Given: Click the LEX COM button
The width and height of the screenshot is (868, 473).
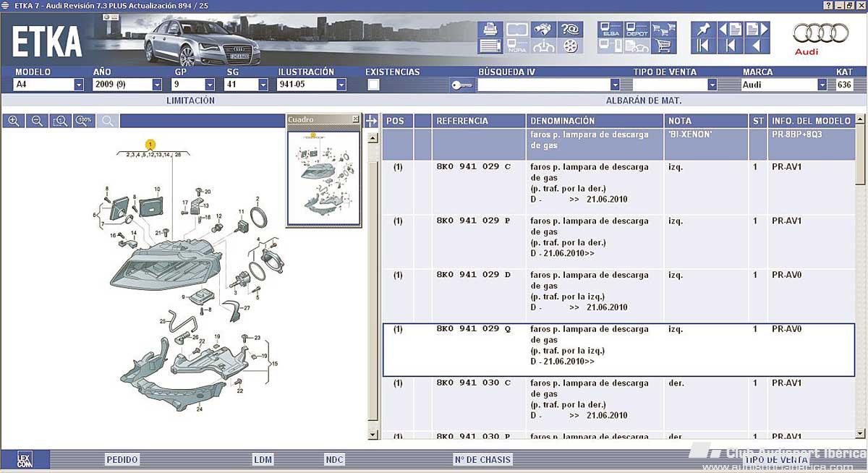Looking at the screenshot, I should [x=25, y=459].
